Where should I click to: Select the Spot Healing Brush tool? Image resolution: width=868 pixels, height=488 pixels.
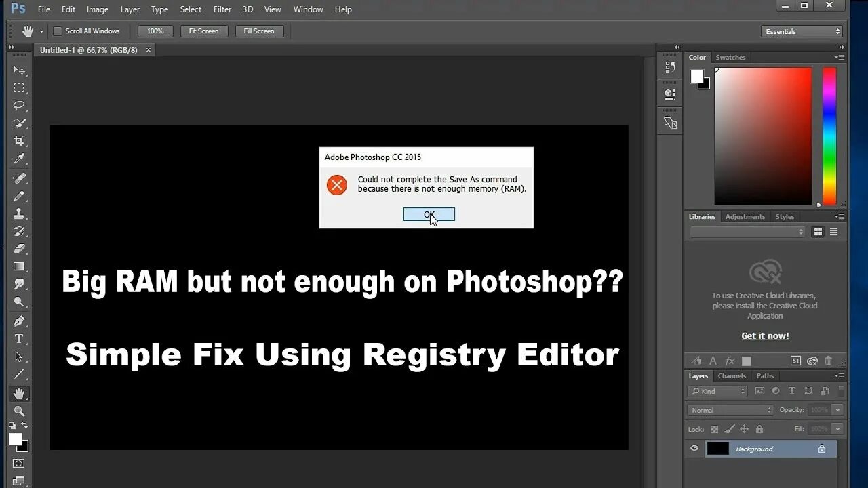(19, 178)
